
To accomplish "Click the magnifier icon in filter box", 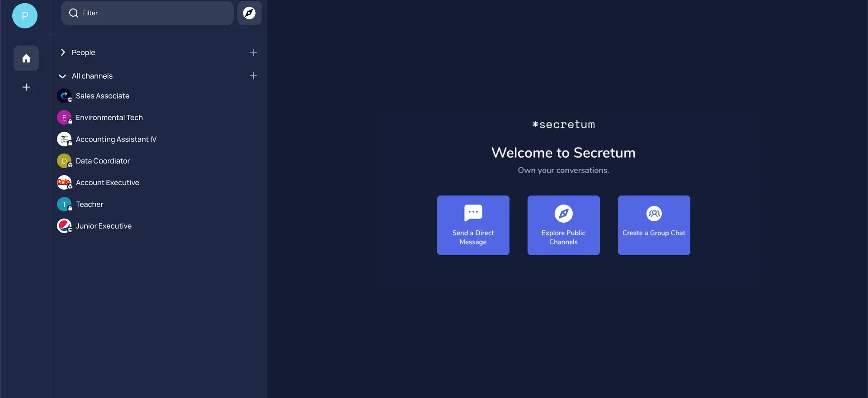I will coord(74,13).
